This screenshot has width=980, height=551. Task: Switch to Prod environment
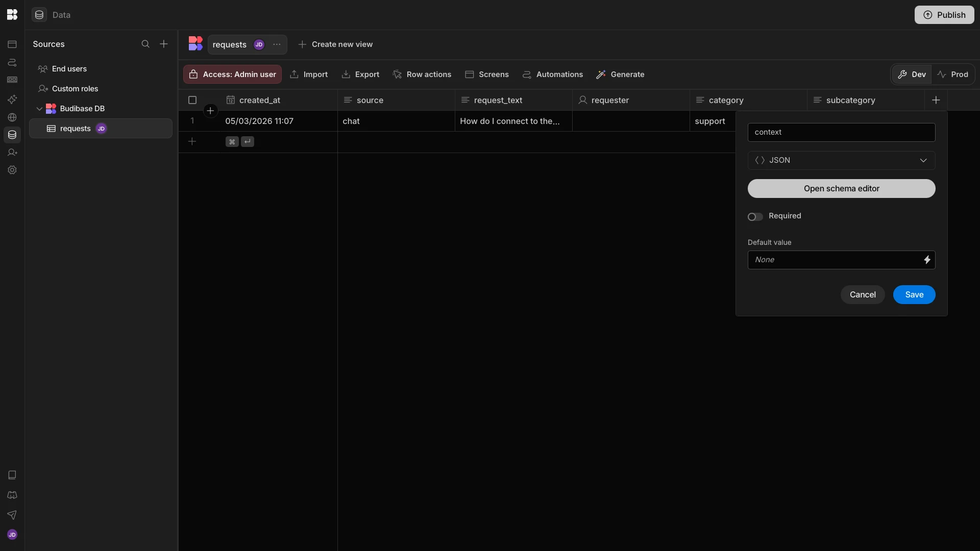[953, 74]
